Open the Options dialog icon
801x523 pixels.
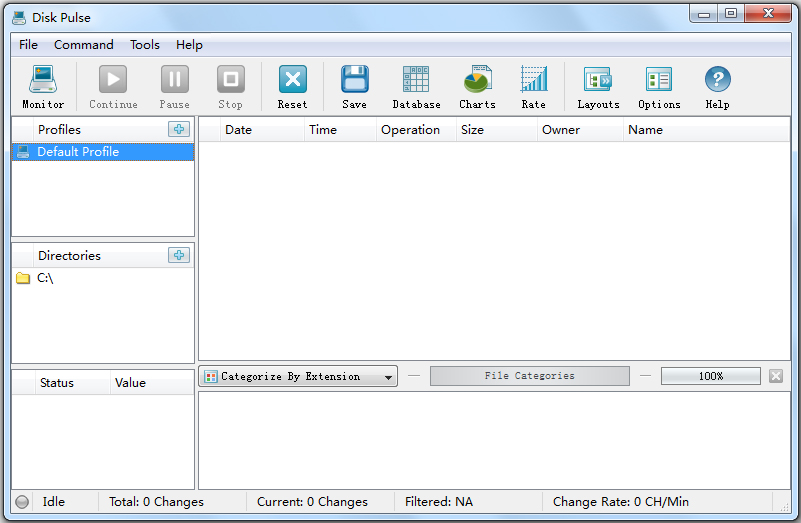click(659, 87)
